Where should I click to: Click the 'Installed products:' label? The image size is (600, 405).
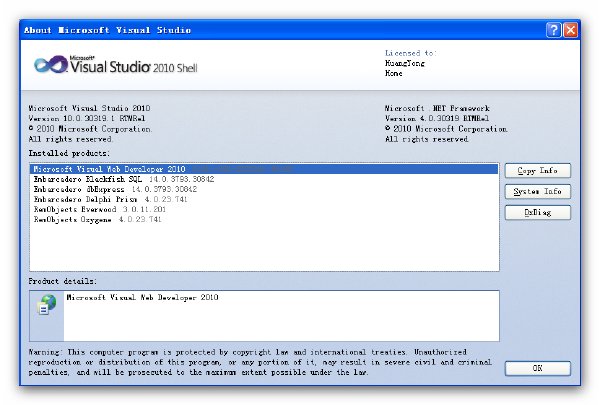69,153
